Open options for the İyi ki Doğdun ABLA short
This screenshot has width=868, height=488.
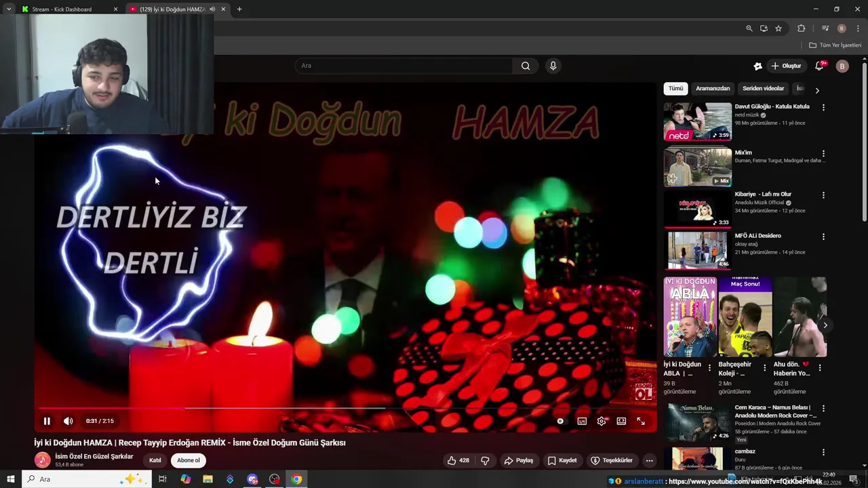(710, 368)
